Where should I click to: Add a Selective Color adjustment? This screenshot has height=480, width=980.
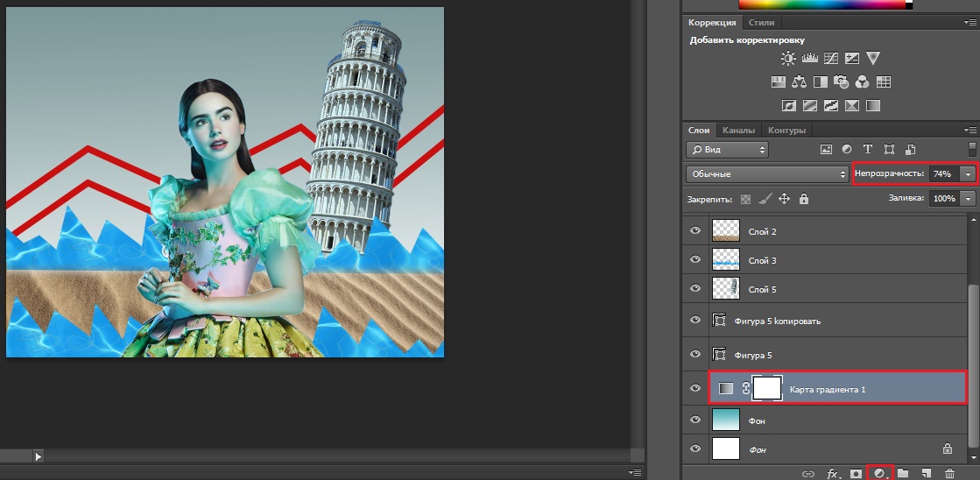pyautogui.click(x=852, y=106)
